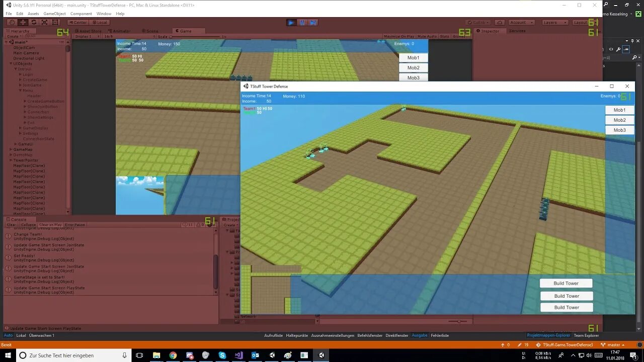Toggle Error Pause in Console
Viewport: 644px width, 362px height.
click(x=75, y=225)
